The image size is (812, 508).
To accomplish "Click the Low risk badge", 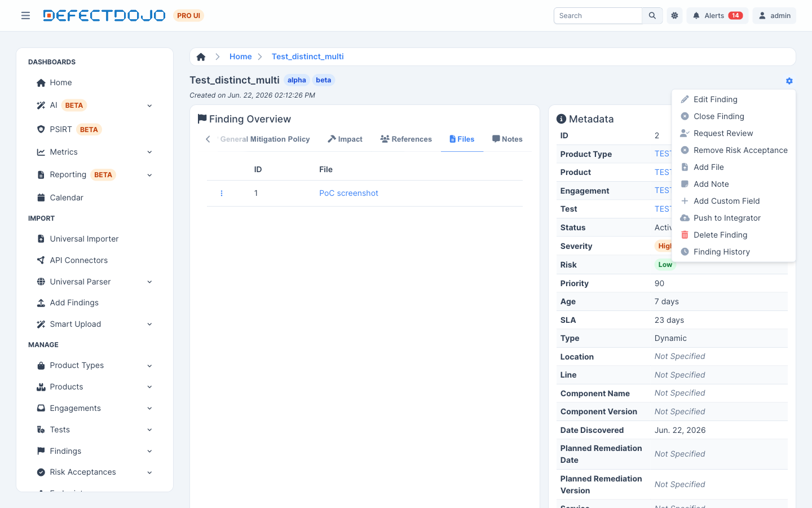I will [665, 265].
